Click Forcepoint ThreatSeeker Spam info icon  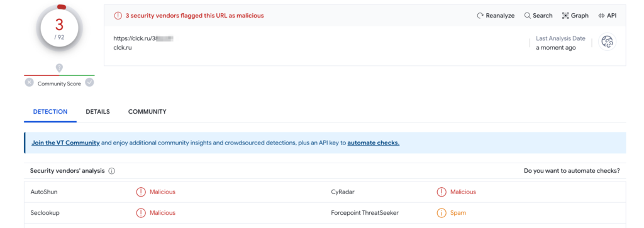coord(441,213)
